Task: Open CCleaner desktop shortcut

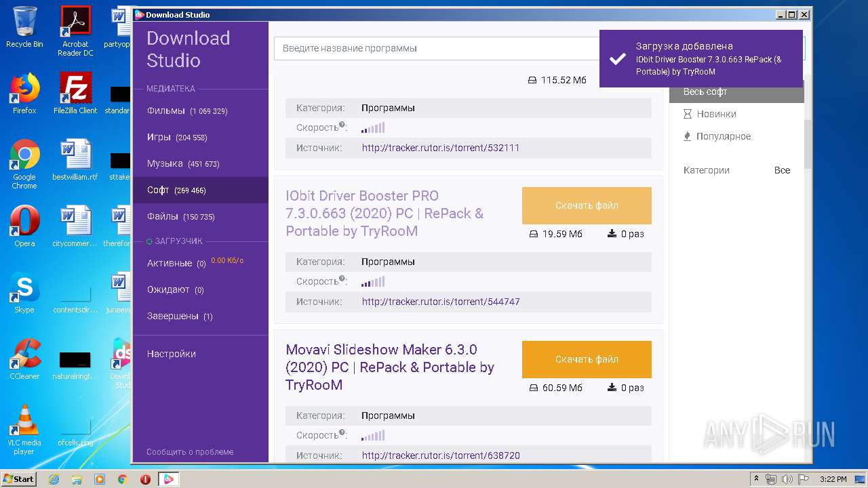Action: point(24,359)
